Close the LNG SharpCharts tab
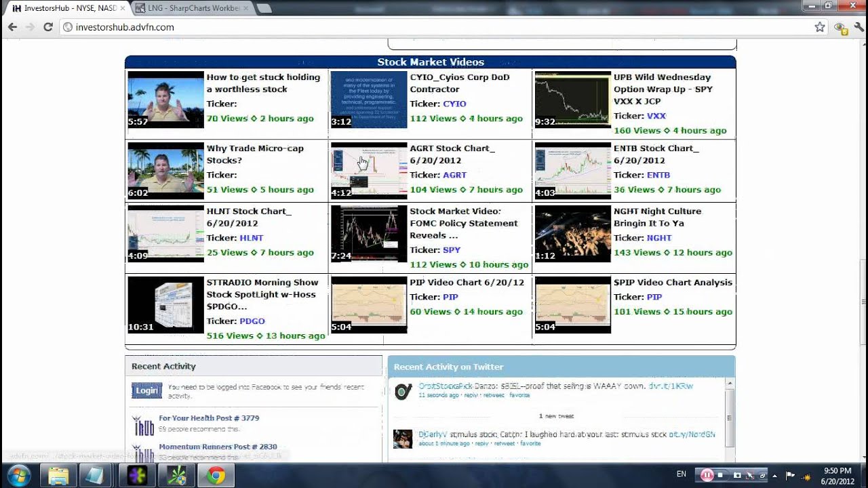This screenshot has width=868, height=488. [246, 8]
